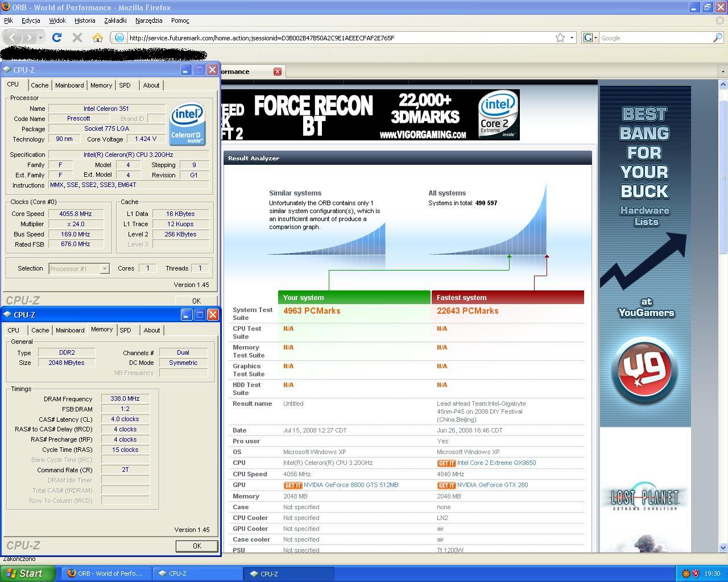Open the Zakładki menu
This screenshot has width=728, height=582.
(115, 20)
